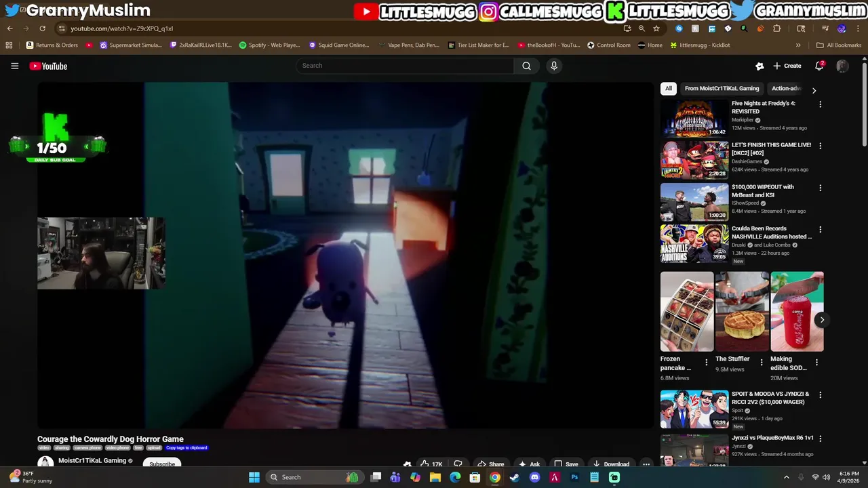868x488 pixels.
Task: Open MoistCr1TiKaL Gaming channel name
Action: coord(92,461)
